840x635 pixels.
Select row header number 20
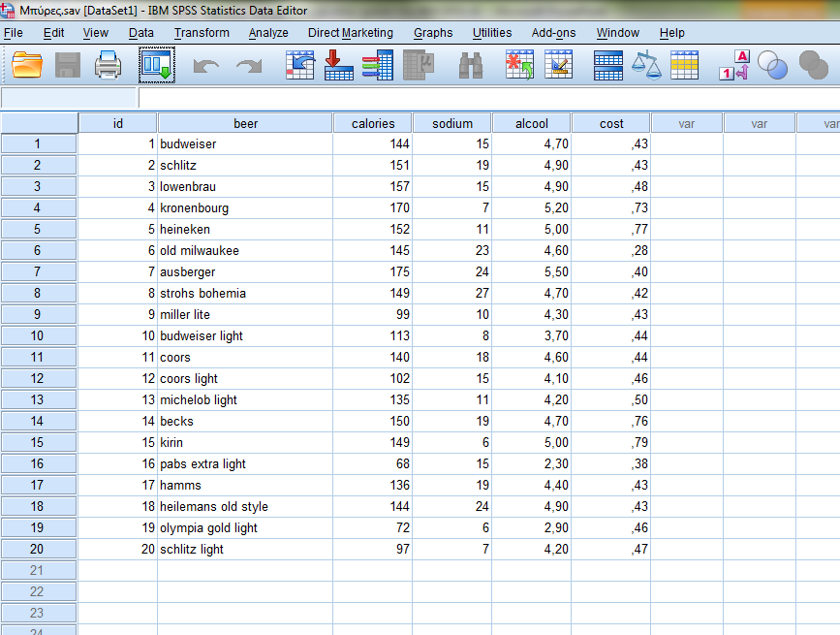click(x=39, y=550)
